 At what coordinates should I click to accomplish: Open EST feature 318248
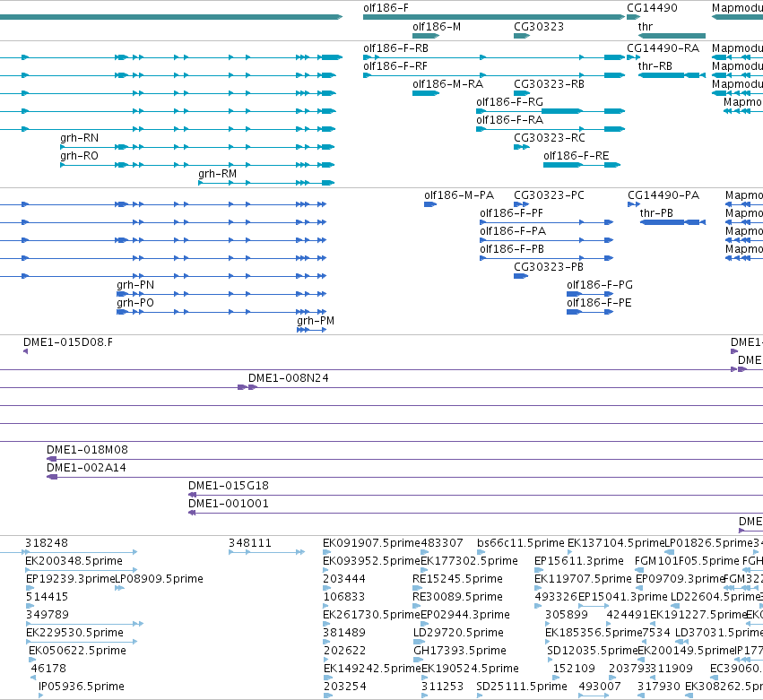point(81,552)
